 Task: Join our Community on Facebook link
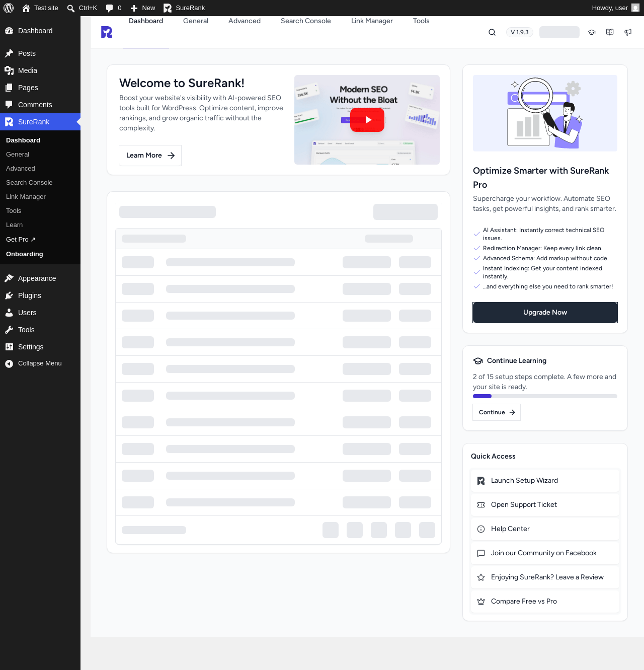[545, 553]
